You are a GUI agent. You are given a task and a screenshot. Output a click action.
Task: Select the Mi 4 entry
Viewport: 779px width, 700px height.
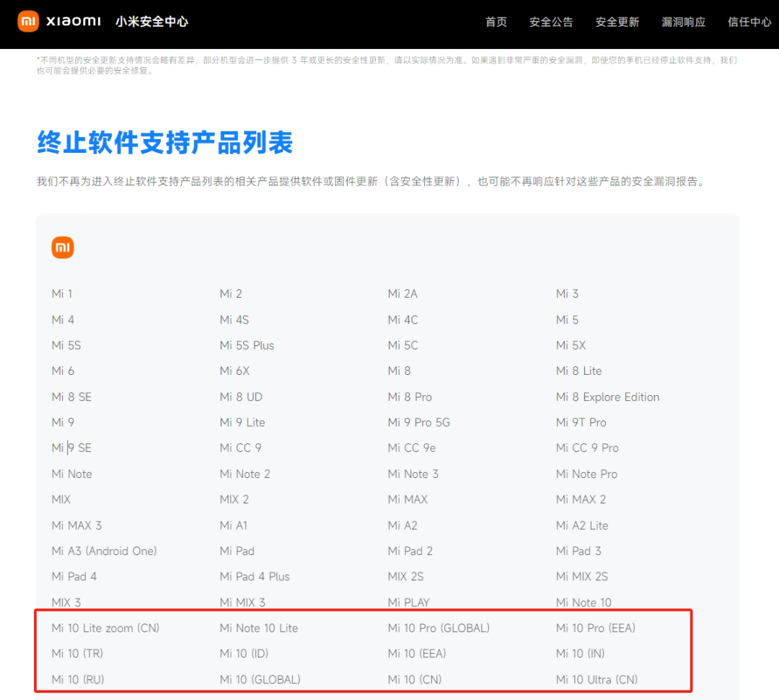click(63, 319)
